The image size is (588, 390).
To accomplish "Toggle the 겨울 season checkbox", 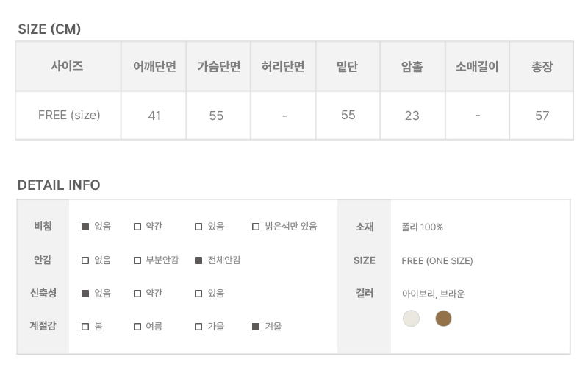I will (256, 326).
